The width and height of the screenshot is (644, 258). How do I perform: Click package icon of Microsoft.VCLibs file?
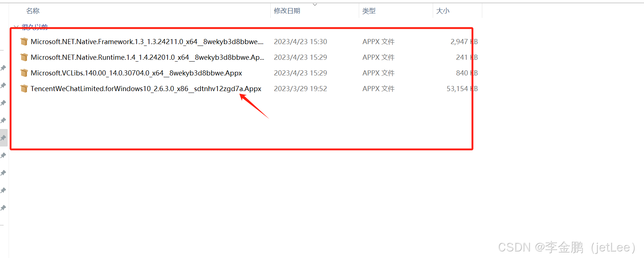tap(24, 73)
